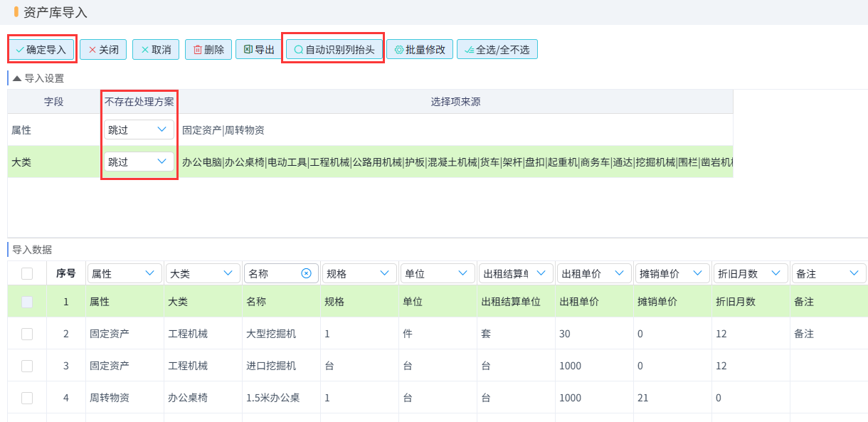Open the 备注 column mapping dropdown
Image resolution: width=868 pixels, height=422 pixels.
click(x=829, y=273)
